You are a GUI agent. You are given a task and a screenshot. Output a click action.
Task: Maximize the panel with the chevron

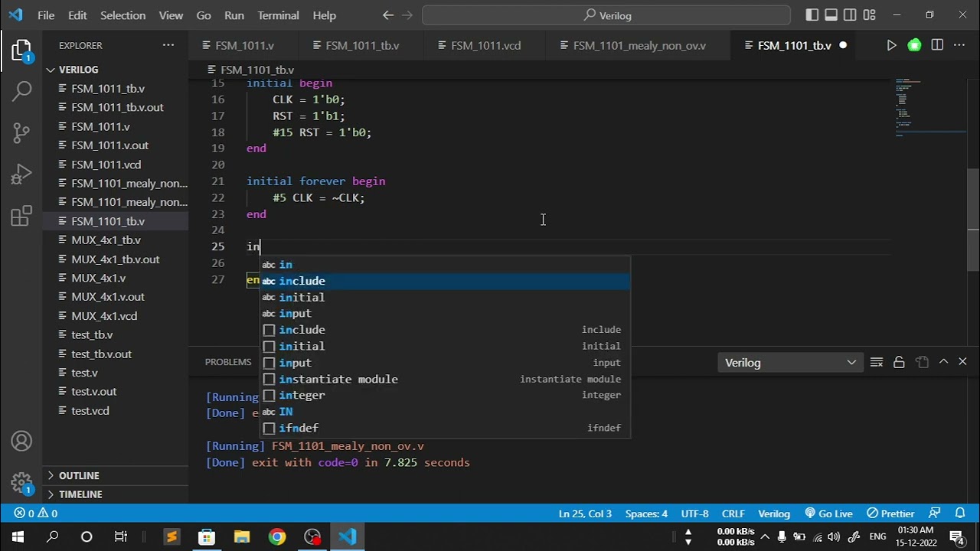[x=943, y=362]
